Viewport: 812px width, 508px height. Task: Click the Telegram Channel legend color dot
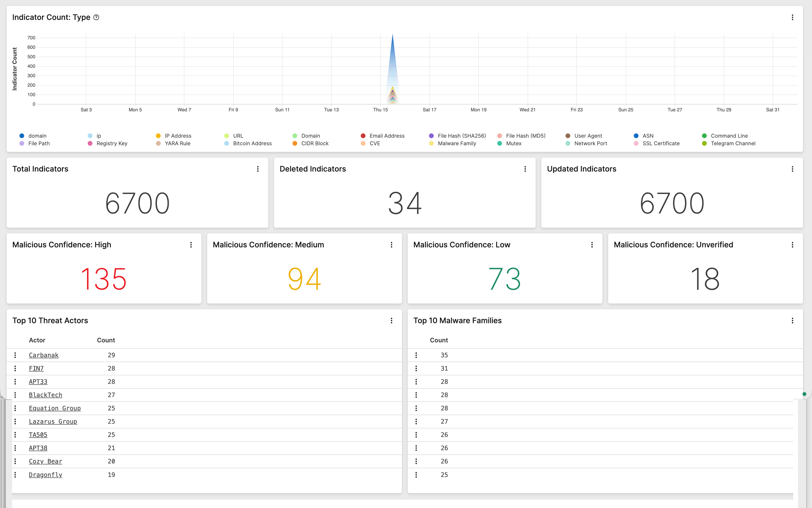pyautogui.click(x=704, y=143)
